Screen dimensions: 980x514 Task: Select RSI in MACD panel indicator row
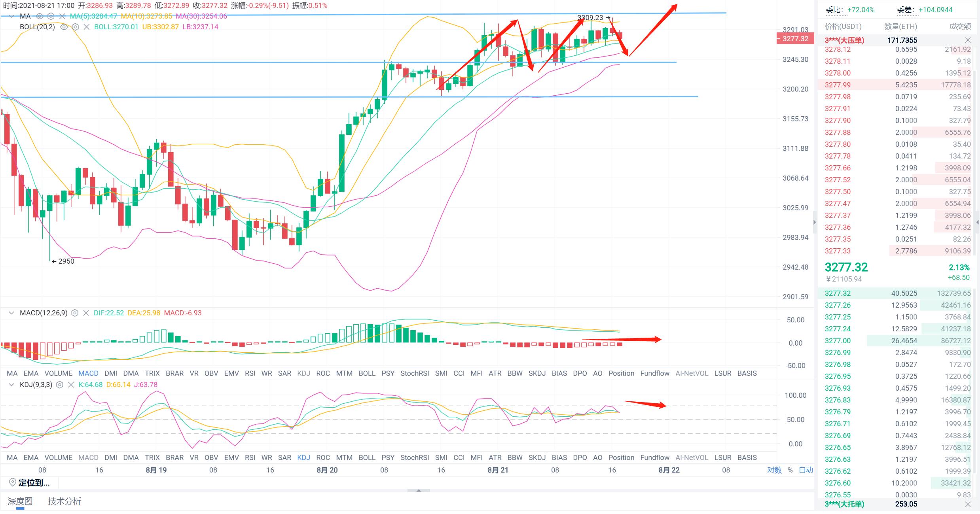[250, 373]
